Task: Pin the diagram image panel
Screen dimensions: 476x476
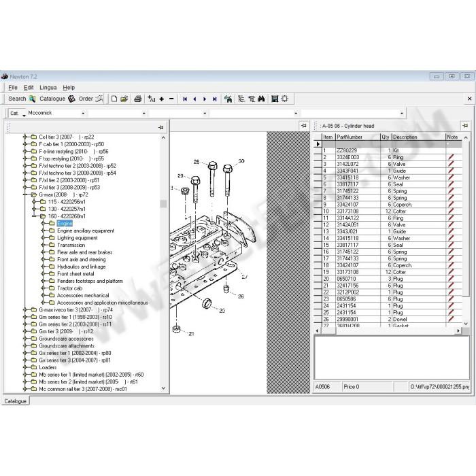Action: (x=303, y=126)
